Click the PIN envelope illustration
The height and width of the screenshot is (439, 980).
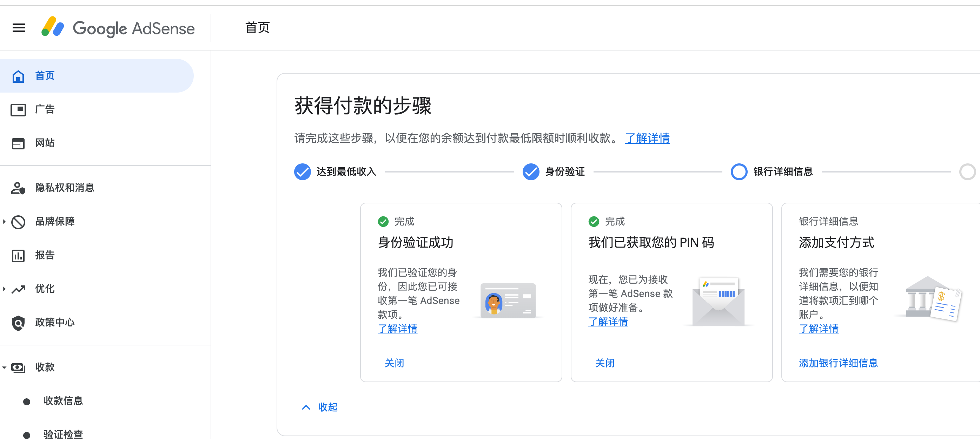(718, 302)
